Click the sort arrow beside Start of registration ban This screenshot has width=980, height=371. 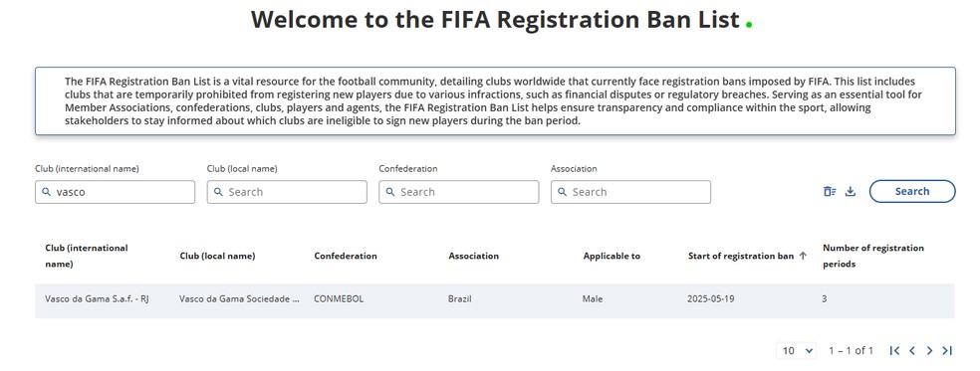803,256
